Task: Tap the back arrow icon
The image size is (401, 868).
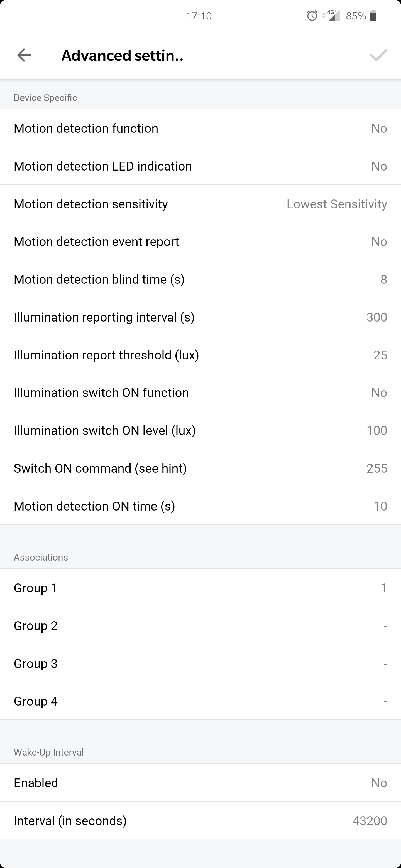Action: point(24,55)
